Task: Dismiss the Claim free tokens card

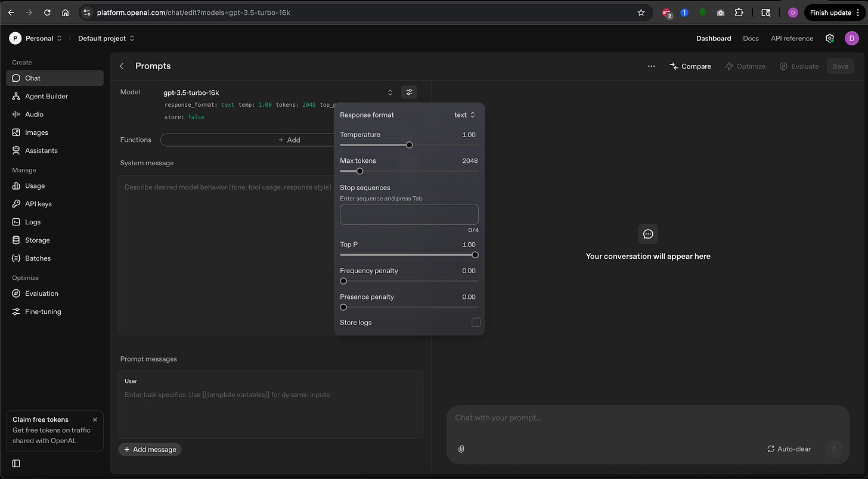Action: pos(95,419)
